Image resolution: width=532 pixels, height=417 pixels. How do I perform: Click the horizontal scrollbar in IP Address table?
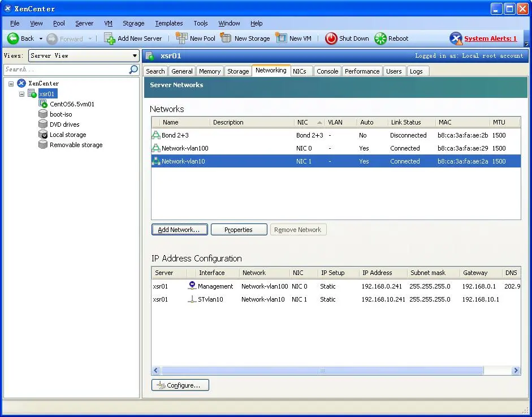(322, 371)
